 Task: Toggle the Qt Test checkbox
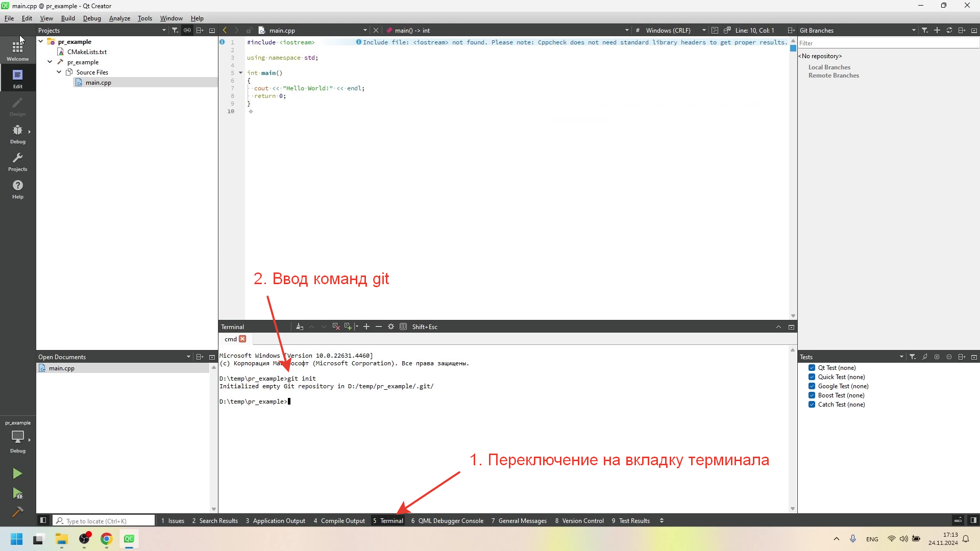[x=812, y=367]
